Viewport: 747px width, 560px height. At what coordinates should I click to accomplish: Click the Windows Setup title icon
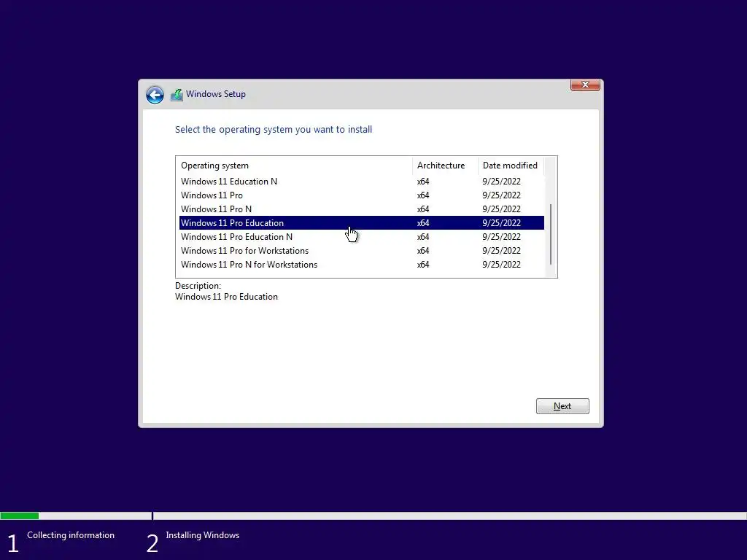[x=177, y=95]
